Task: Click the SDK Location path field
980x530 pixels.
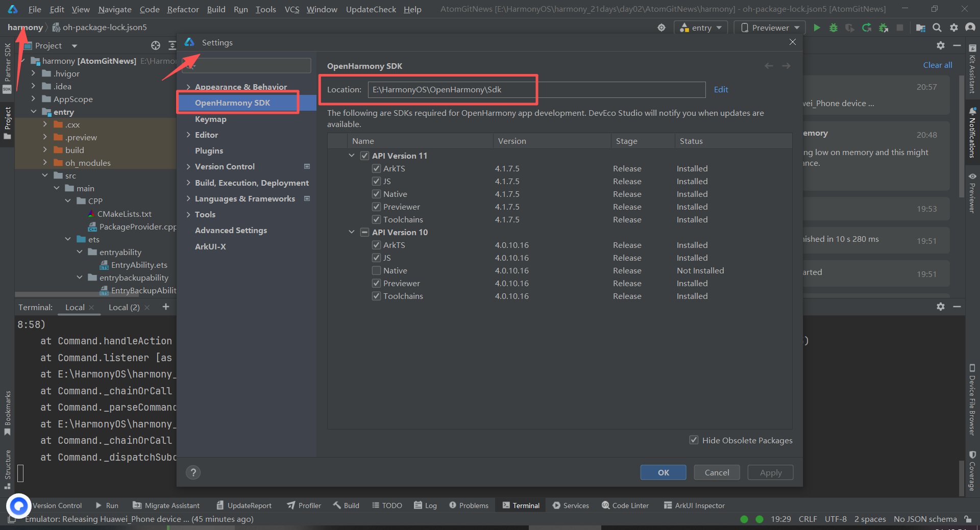Action: (x=536, y=89)
